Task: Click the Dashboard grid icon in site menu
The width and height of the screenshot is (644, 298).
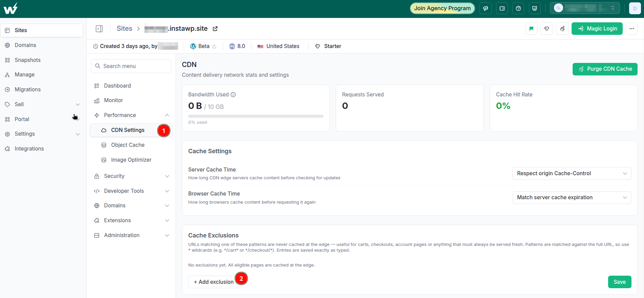Action: [97, 86]
